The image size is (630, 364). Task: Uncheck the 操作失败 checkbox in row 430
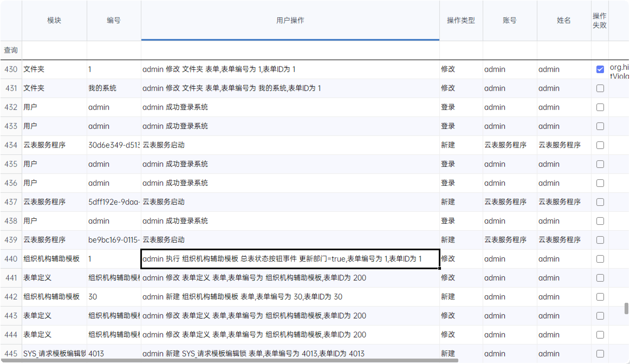coord(600,69)
